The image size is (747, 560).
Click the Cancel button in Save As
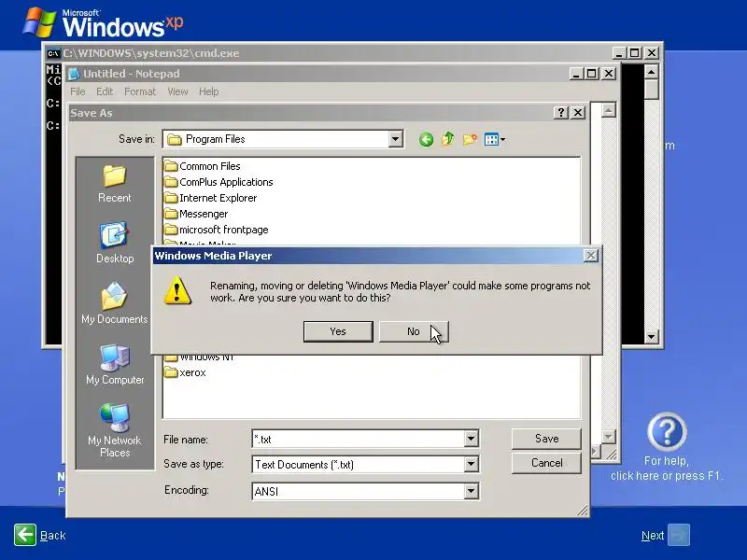click(546, 463)
